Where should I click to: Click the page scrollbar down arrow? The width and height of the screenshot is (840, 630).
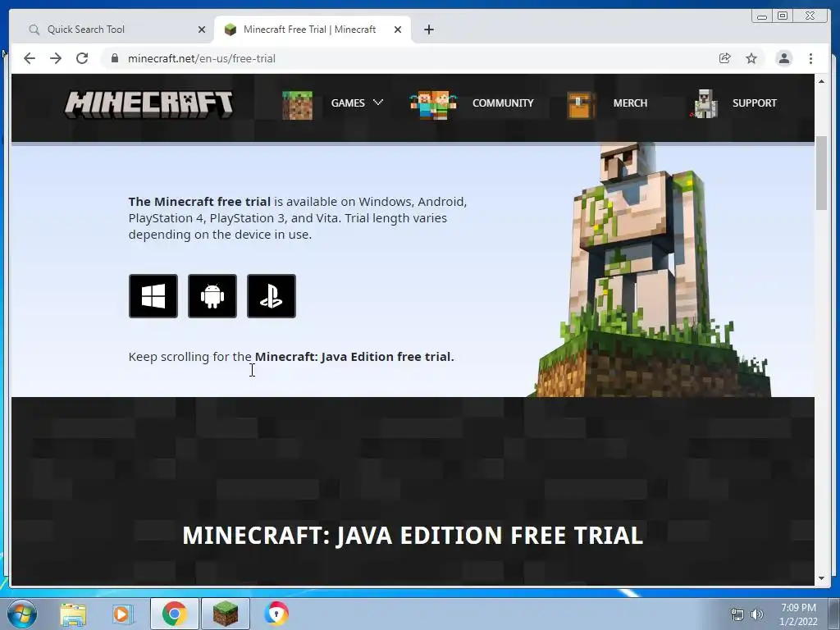tap(821, 578)
